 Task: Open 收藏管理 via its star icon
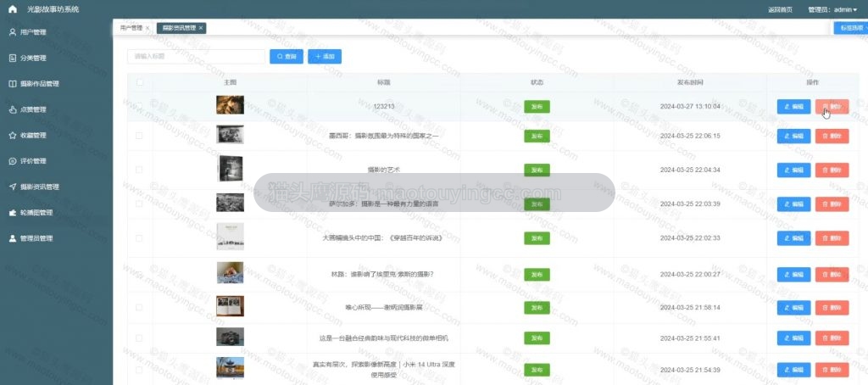click(12, 135)
